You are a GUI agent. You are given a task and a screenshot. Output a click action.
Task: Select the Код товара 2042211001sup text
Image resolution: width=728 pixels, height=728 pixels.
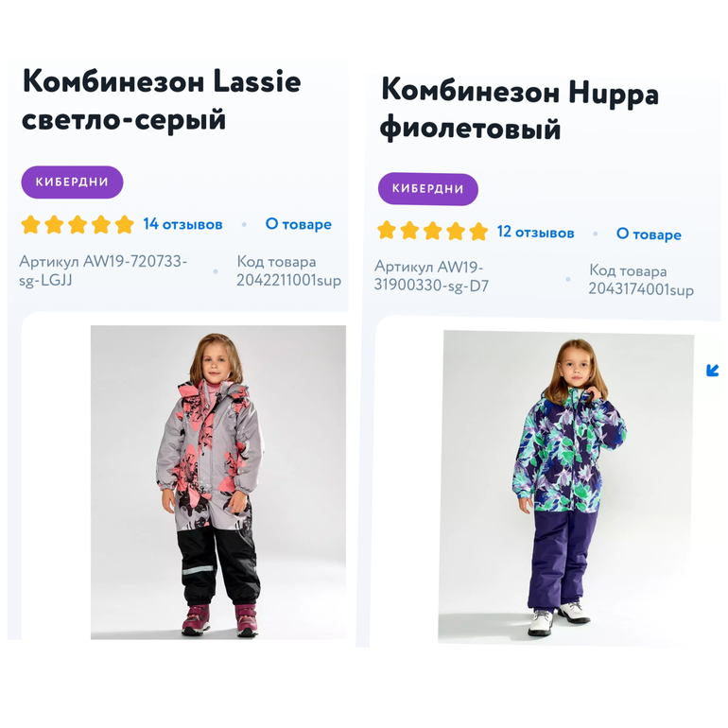288,271
